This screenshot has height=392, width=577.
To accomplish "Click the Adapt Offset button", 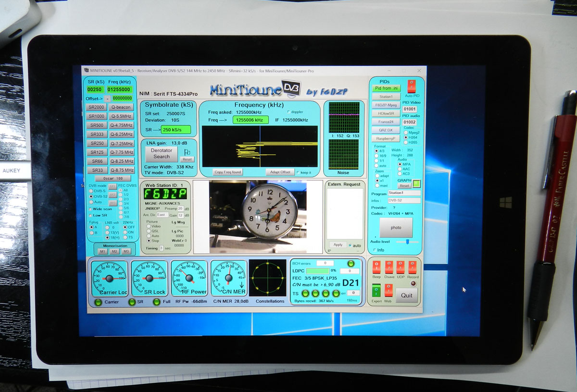I will 279,172.
